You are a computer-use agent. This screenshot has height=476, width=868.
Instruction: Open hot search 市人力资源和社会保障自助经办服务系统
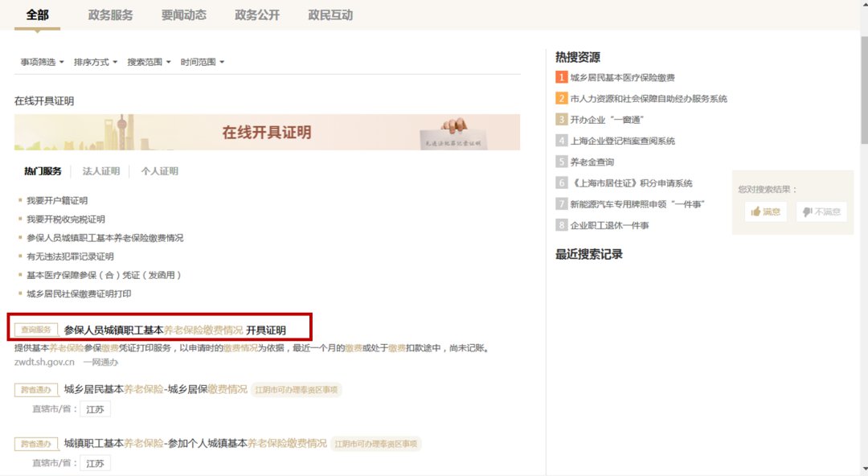tap(649, 99)
